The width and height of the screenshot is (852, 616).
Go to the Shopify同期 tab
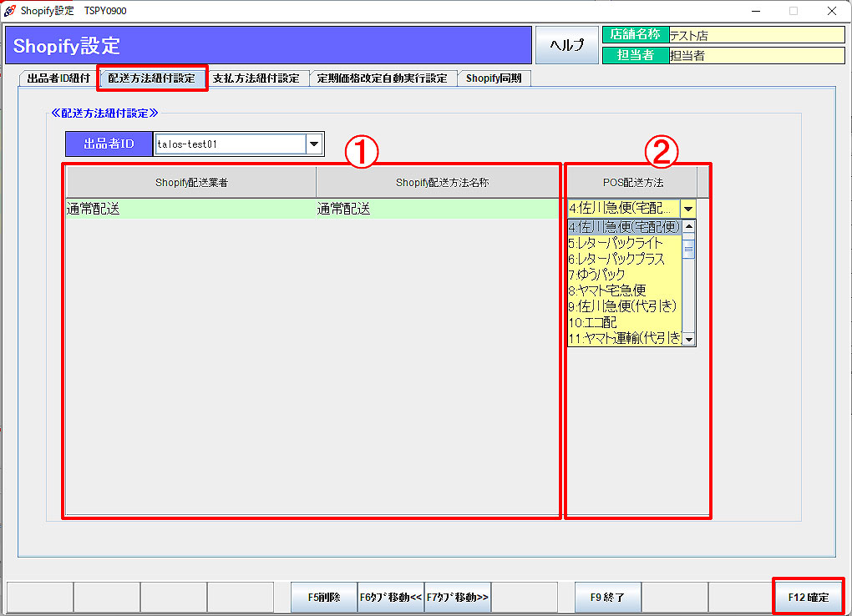coord(494,78)
